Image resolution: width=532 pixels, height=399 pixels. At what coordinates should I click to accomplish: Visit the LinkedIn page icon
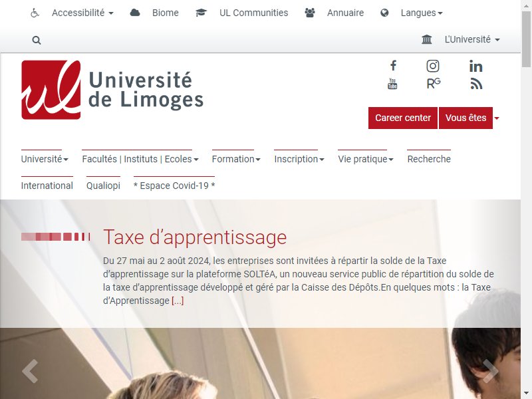pyautogui.click(x=475, y=66)
